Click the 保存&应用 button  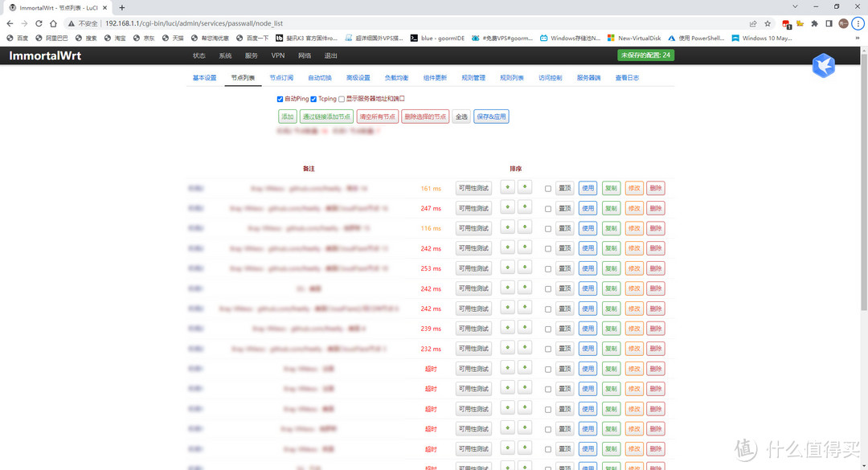490,116
